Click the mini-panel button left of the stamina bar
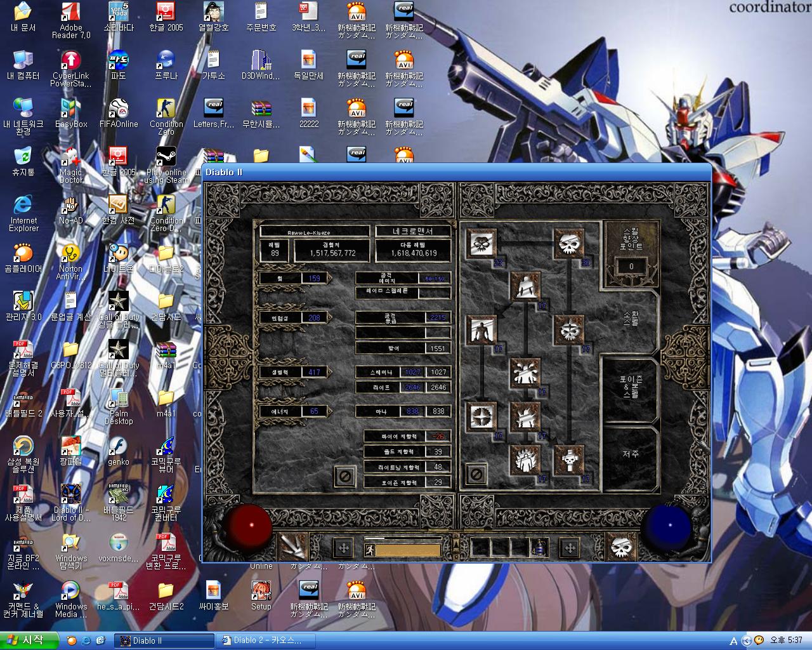Image resolution: width=812 pixels, height=650 pixels. [343, 548]
